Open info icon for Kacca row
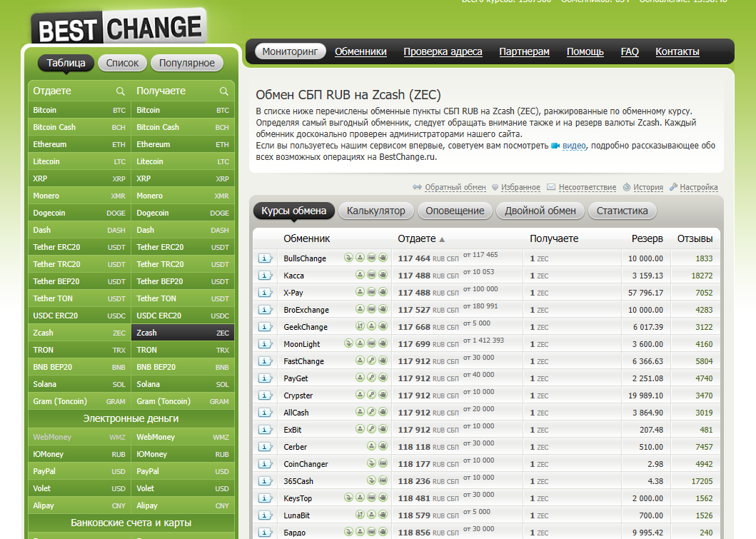This screenshot has width=756, height=539. click(x=265, y=276)
